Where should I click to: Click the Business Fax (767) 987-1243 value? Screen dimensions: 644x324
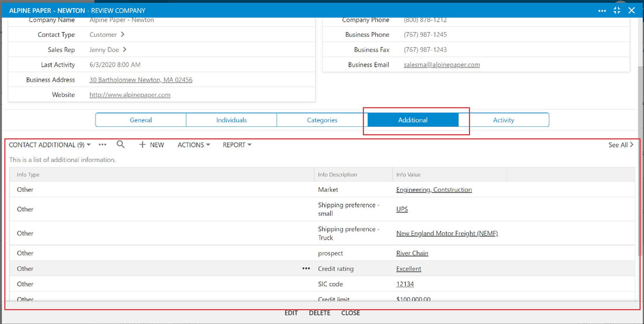tap(425, 50)
